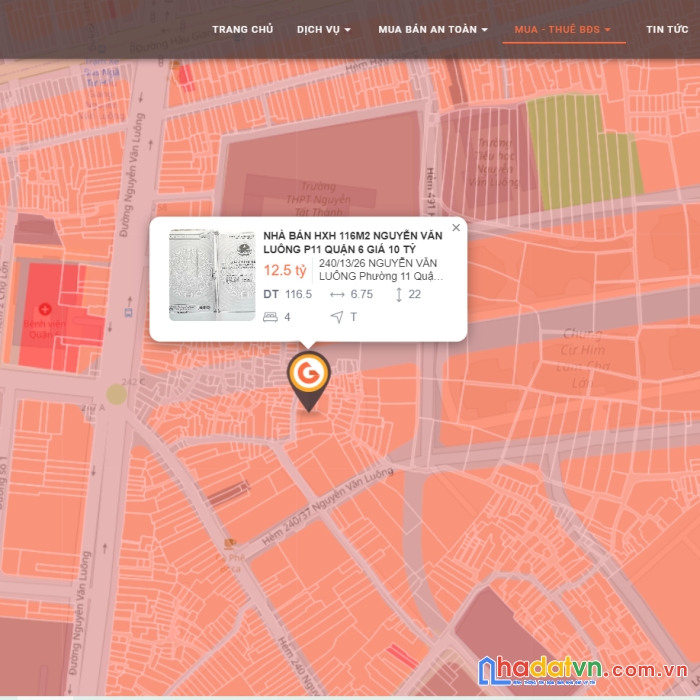Open the TRANG CHỦ menu item
Image resolution: width=700 pixels, height=700 pixels.
point(242,29)
